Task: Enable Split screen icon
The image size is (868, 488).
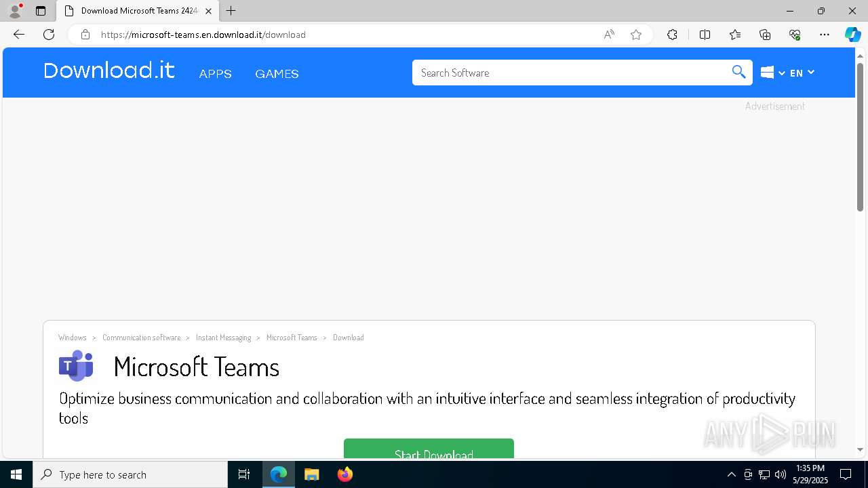Action: pos(705,35)
